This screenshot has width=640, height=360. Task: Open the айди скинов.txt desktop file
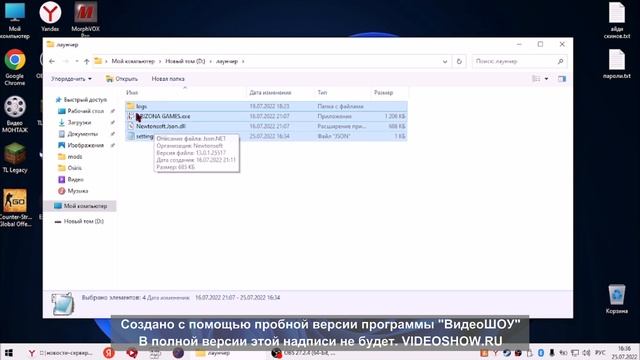[617, 20]
